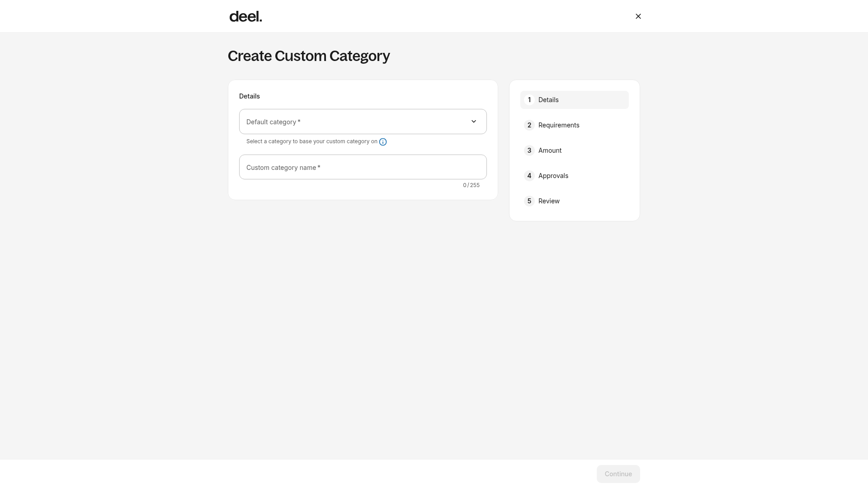This screenshot has height=488, width=868.
Task: Click the step number 2 badge
Action: (529, 125)
